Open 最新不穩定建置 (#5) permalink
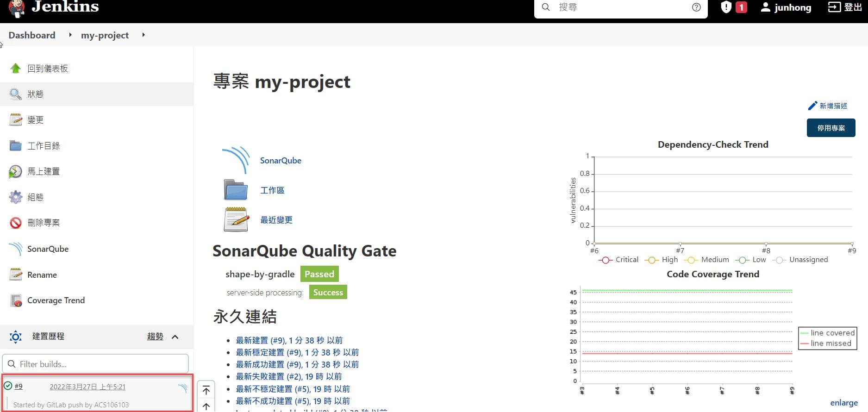 point(293,389)
